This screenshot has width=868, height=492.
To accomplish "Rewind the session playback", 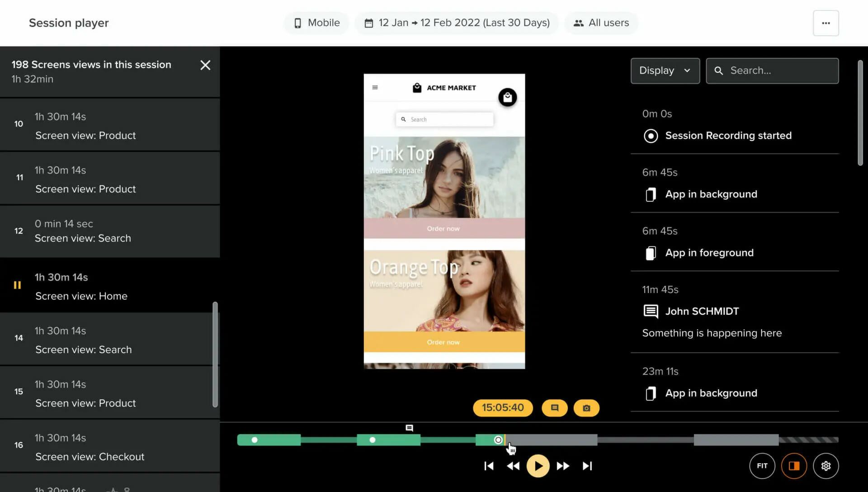I will click(513, 466).
